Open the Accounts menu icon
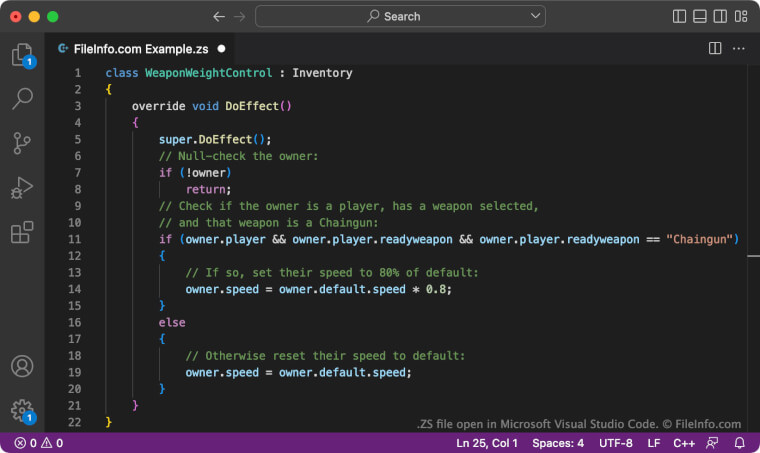Viewport: 760px width, 453px height. coord(22,366)
